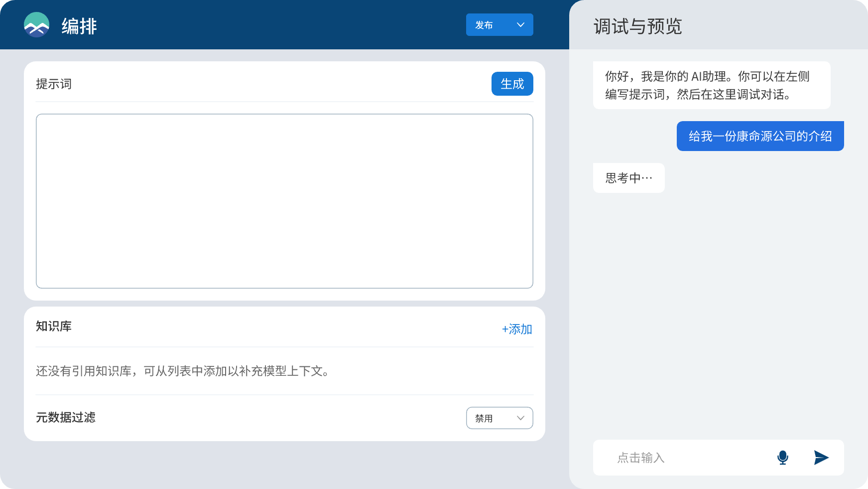This screenshot has height=489, width=868.
Task: Click the chevron in 禁用 dropdown
Action: (x=520, y=418)
